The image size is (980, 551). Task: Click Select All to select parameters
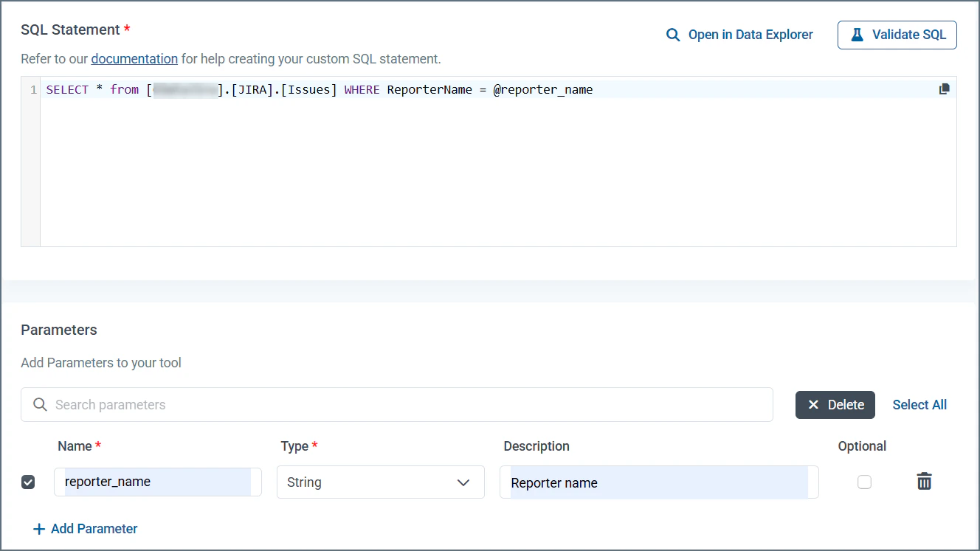point(919,404)
